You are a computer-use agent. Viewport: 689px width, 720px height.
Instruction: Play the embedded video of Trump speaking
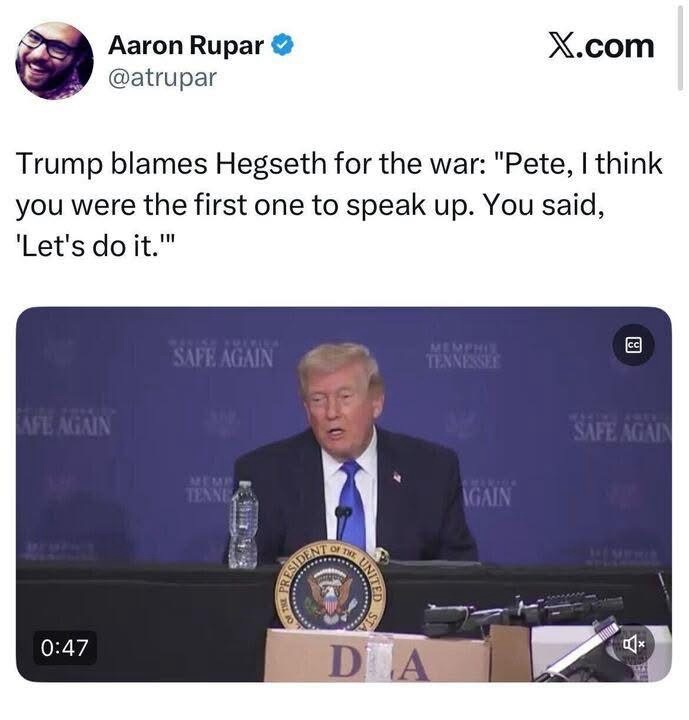point(344,494)
